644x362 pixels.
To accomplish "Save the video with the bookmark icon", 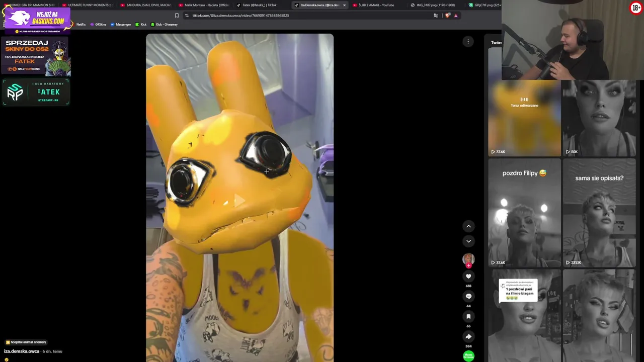I will [x=468, y=316].
